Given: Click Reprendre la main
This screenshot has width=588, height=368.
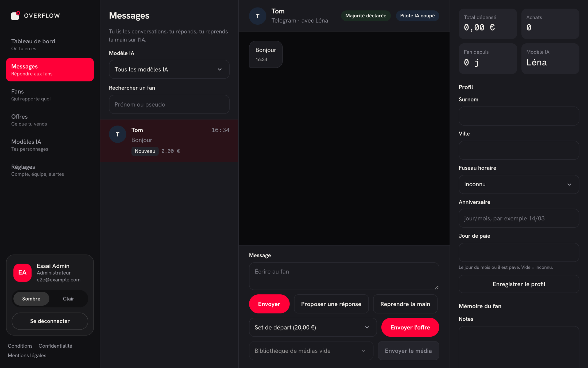Looking at the screenshot, I should coord(405,304).
